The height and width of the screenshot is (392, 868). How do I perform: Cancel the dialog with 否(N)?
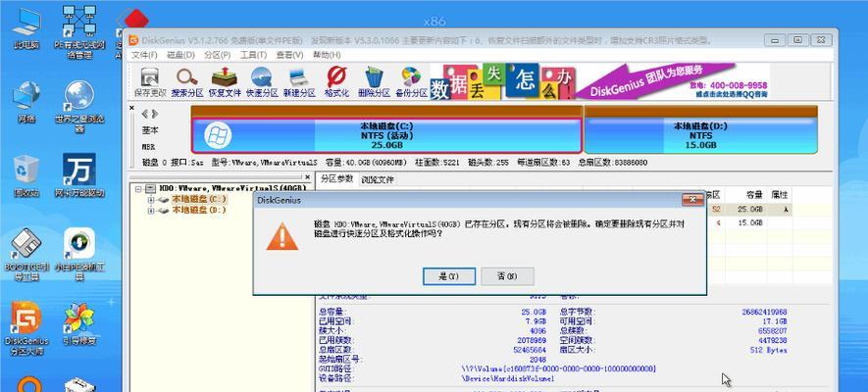[507, 276]
